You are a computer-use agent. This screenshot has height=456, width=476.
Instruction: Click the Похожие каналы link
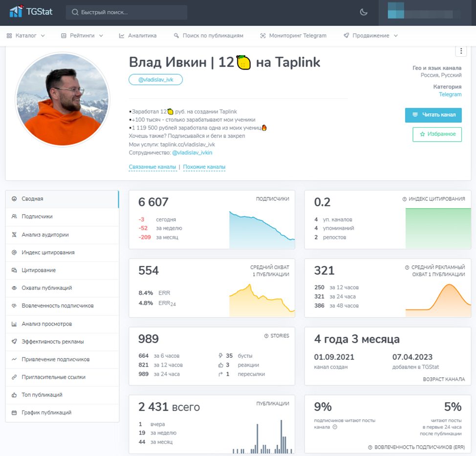click(x=204, y=167)
